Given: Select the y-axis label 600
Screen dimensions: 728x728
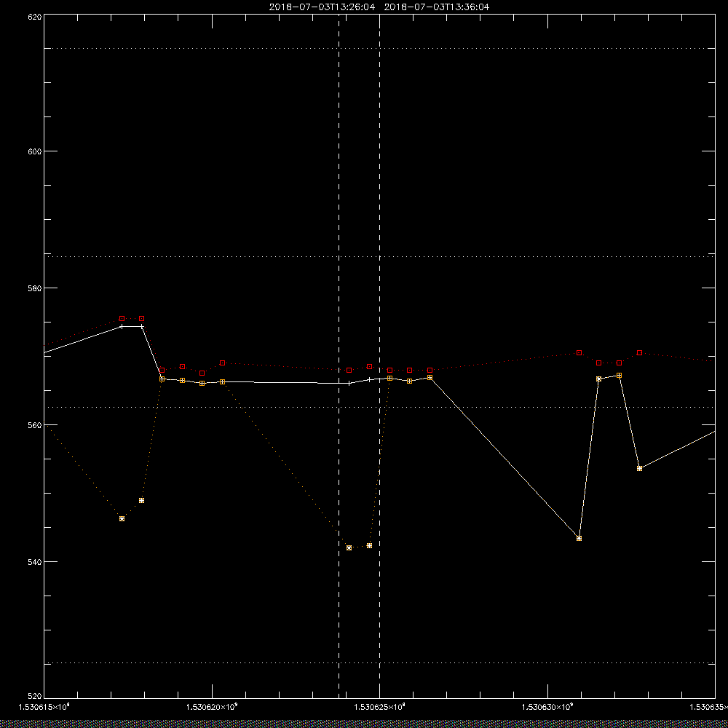Looking at the screenshot, I should (x=35, y=151).
